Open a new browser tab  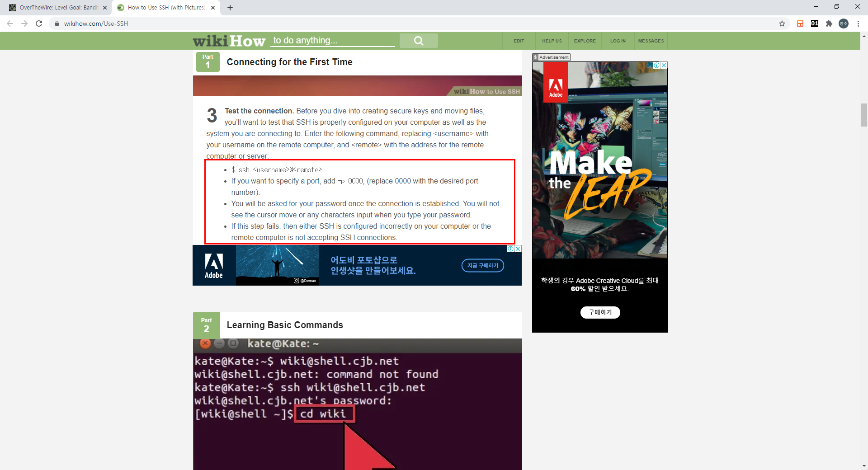[230, 8]
